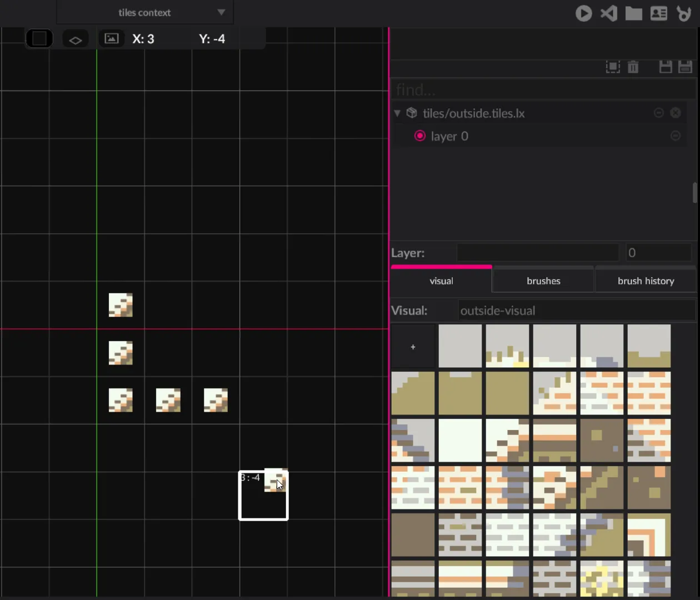
Task: Click the find search field
Action: coord(543,89)
